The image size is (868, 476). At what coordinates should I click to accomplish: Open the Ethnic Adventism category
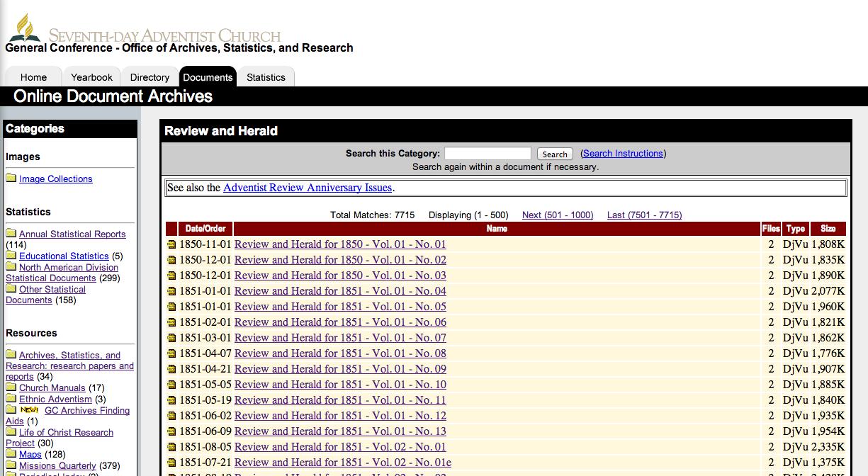coord(56,399)
